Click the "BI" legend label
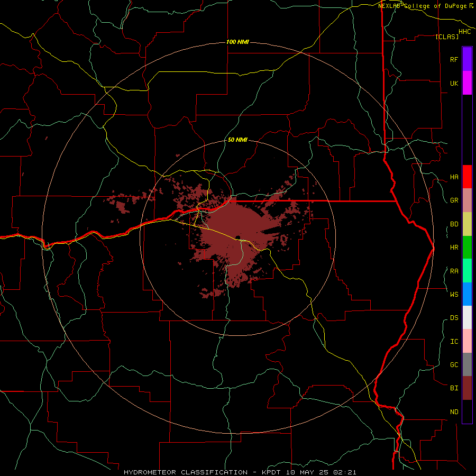The width and height of the screenshot is (476, 476). (454, 388)
